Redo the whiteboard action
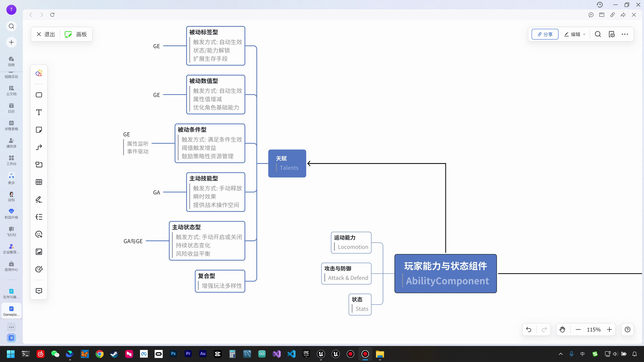The image size is (644, 362). 544,329
